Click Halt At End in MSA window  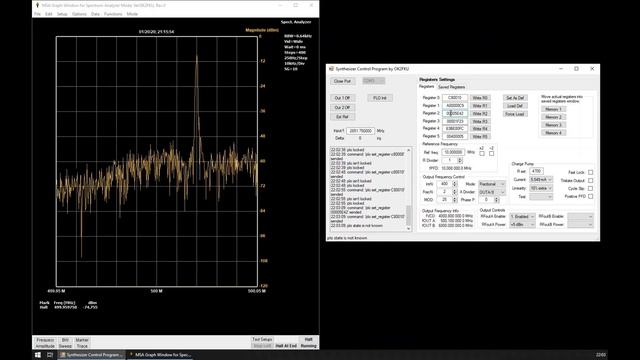(286, 346)
